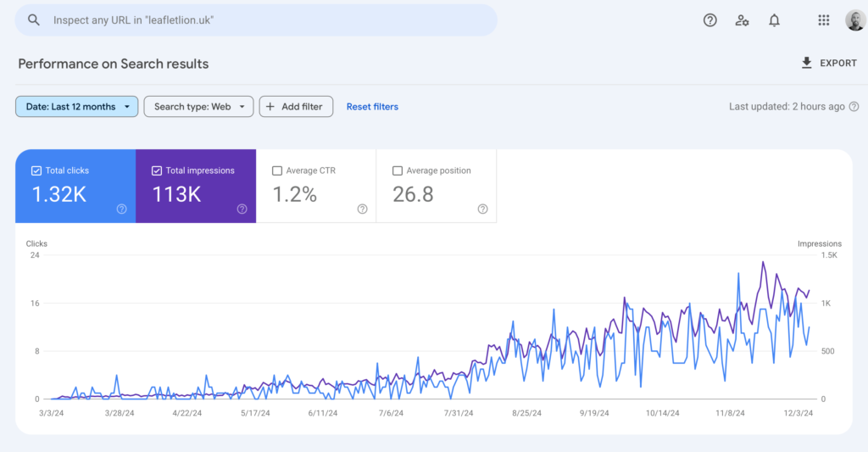
Task: Click the 6/11/24 date label
Action: tap(323, 413)
